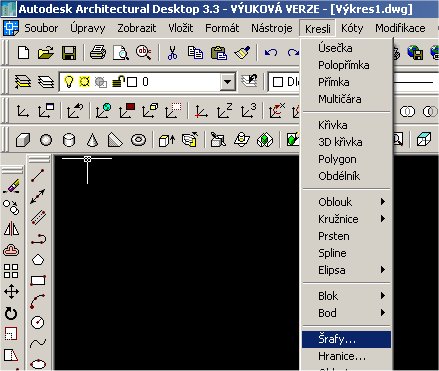439x371 pixels.
Task: Select the Move tool crossed arrows
Action: pos(11,292)
